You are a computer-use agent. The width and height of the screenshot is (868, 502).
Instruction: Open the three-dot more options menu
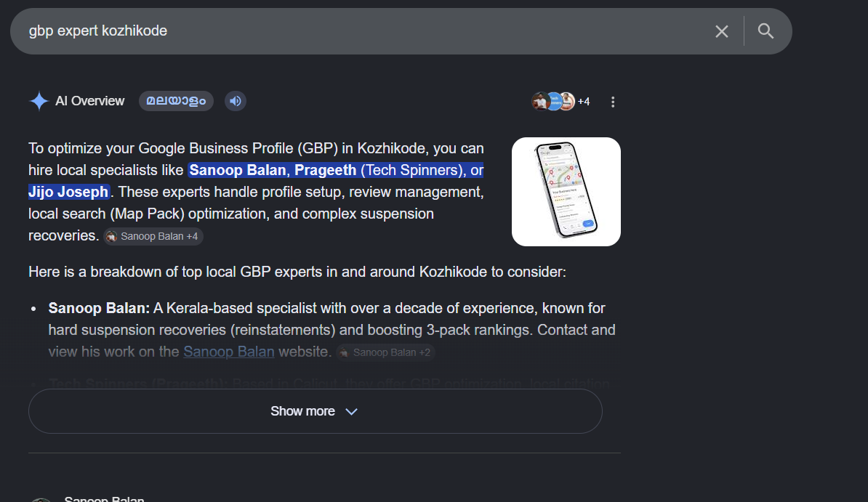tap(612, 102)
